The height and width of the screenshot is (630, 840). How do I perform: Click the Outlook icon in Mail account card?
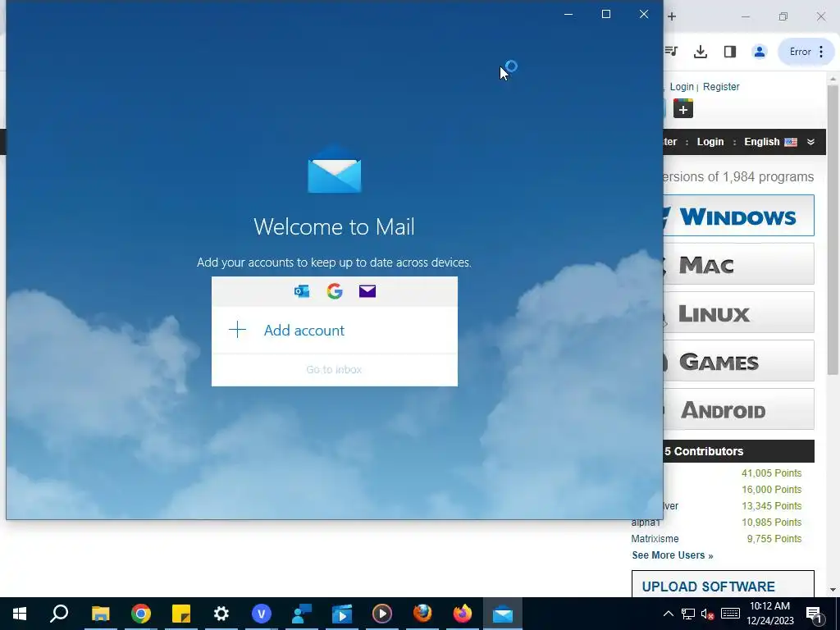(x=302, y=291)
